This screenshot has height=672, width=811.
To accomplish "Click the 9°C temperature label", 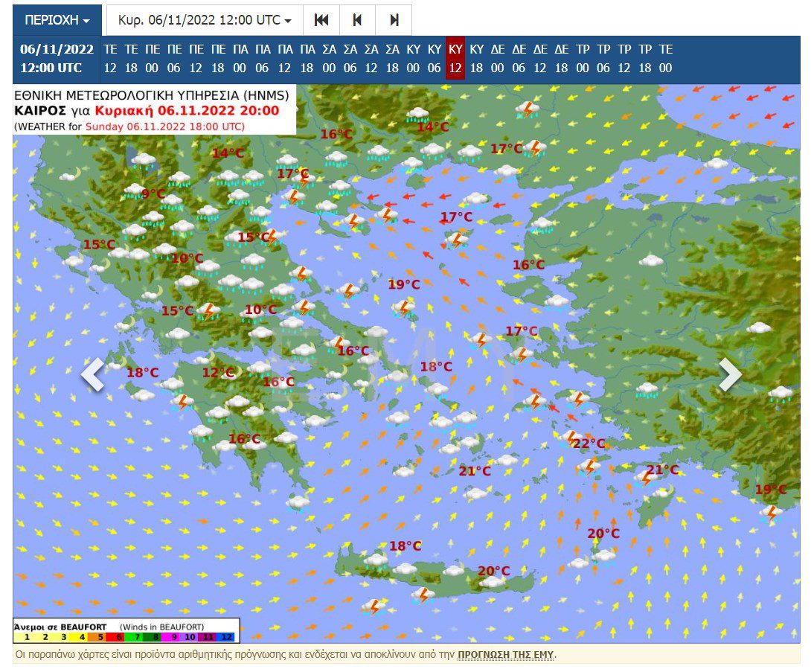I will (x=153, y=193).
